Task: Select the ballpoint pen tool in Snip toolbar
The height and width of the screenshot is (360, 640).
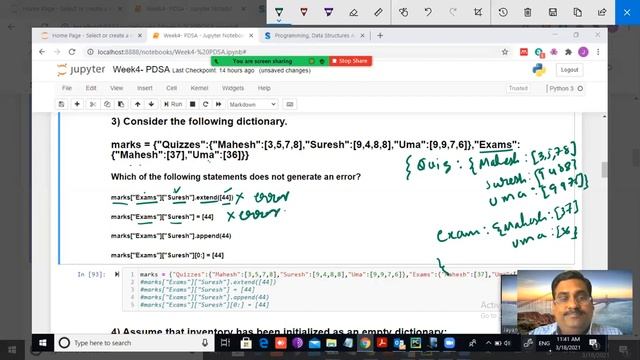Action: coord(279,12)
